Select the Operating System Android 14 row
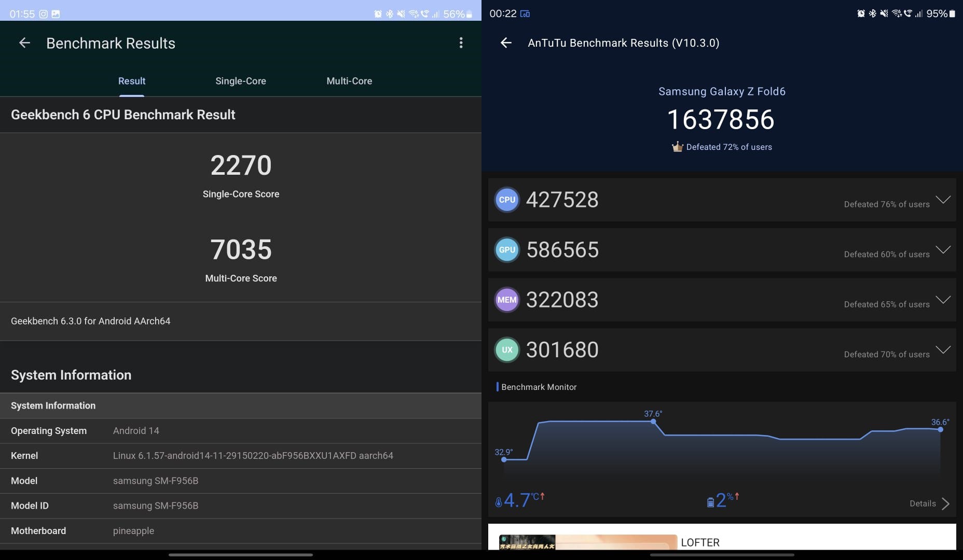963x560 pixels. coord(241,431)
